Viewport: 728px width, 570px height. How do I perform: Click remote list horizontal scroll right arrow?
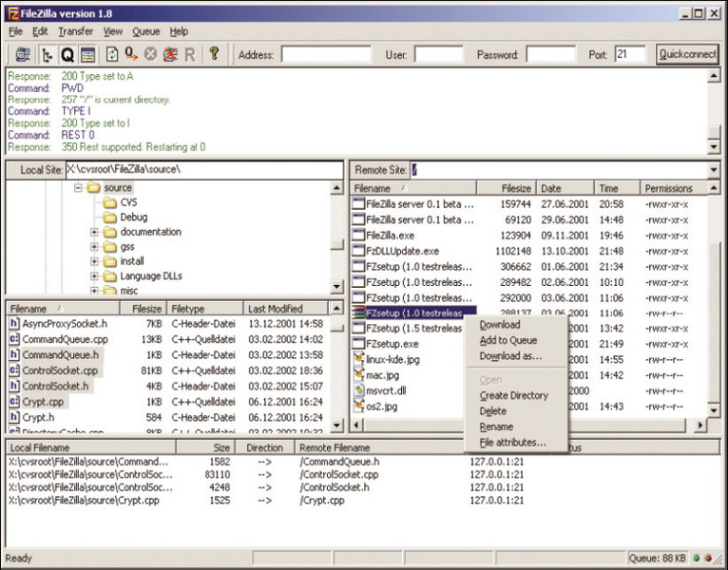tap(700, 425)
